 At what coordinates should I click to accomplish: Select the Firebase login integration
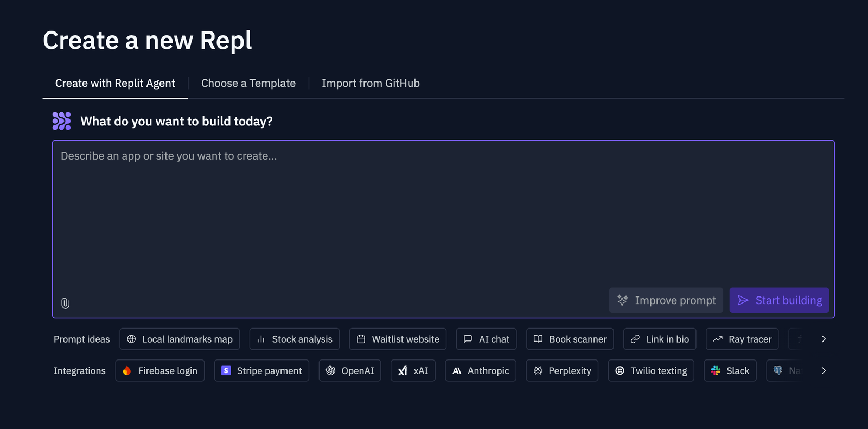[x=160, y=371]
